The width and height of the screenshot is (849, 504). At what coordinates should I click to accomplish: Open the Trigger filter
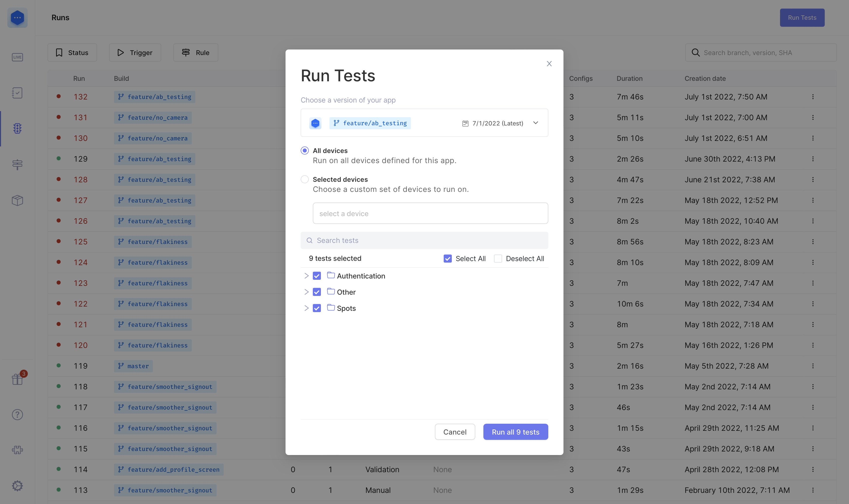pyautogui.click(x=135, y=53)
